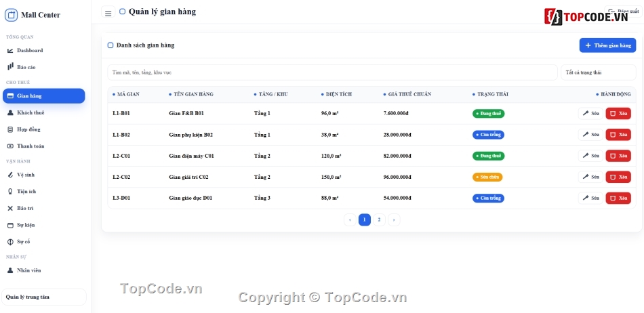This screenshot has width=644, height=313.
Task: Open Bảo trì in the sidebar
Action: coord(43,209)
